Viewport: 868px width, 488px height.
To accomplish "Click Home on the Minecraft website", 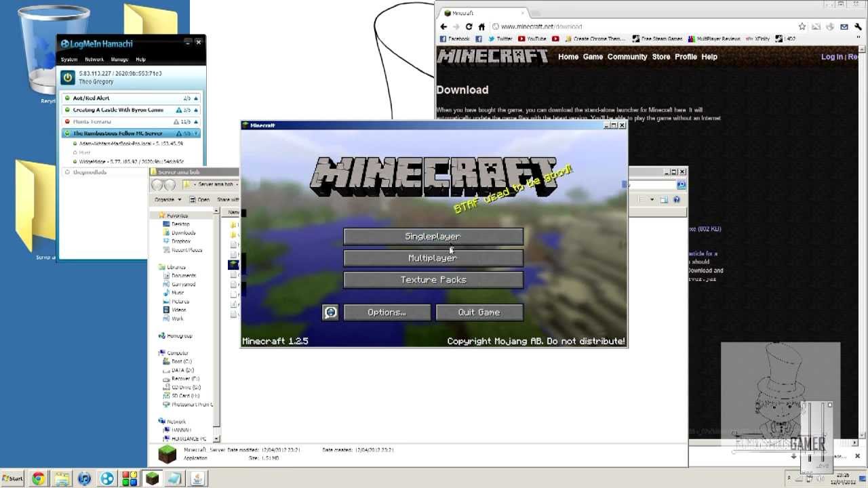I will [x=568, y=57].
